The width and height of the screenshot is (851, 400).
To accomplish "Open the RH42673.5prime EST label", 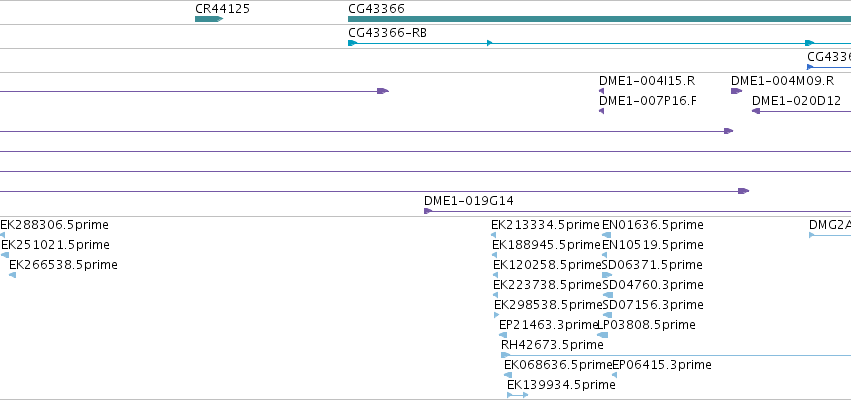I will [x=552, y=345].
